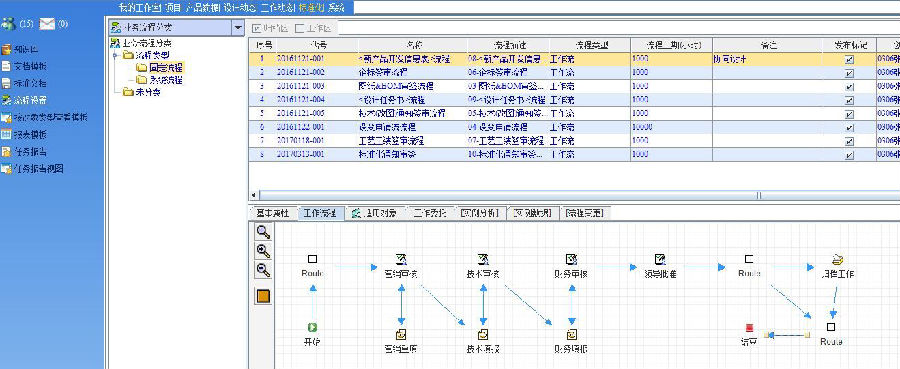Collapse the first folder node in tree
Screen dimensions: 900x369
click(115, 56)
